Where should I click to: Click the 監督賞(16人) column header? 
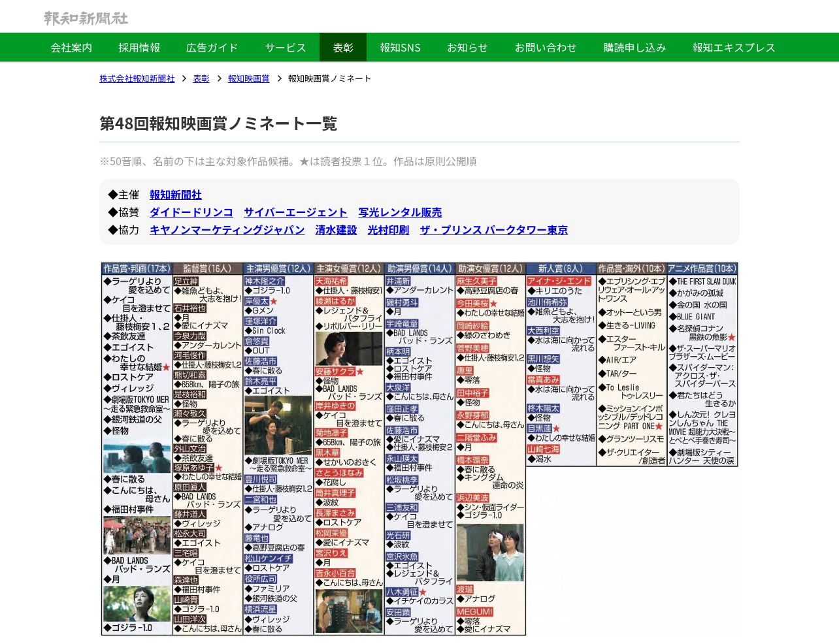(x=208, y=269)
